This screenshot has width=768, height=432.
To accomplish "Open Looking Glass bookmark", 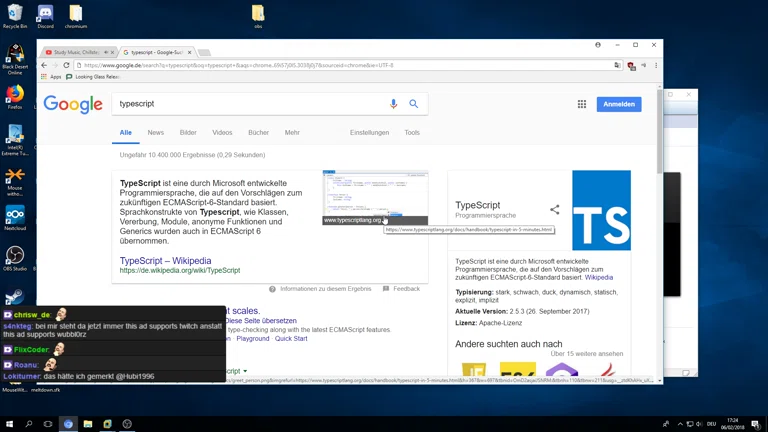I will (x=93, y=77).
